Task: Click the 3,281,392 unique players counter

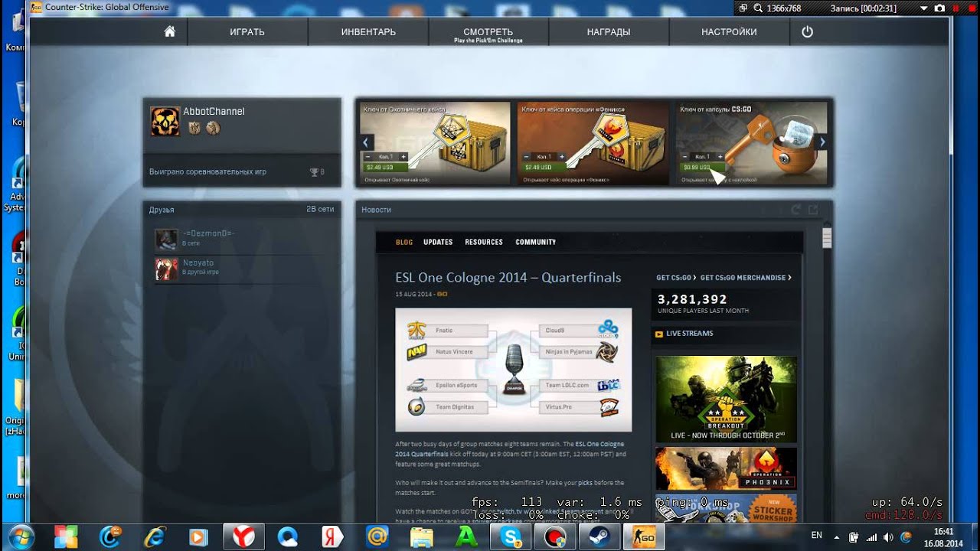Action: [693, 299]
